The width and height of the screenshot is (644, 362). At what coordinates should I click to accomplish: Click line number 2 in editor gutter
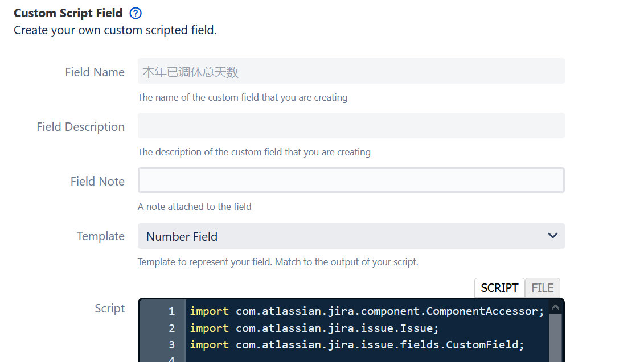pyautogui.click(x=172, y=328)
